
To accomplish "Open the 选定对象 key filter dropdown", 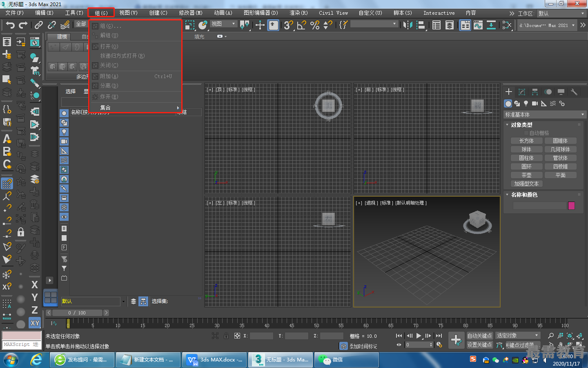I will pyautogui.click(x=518, y=335).
